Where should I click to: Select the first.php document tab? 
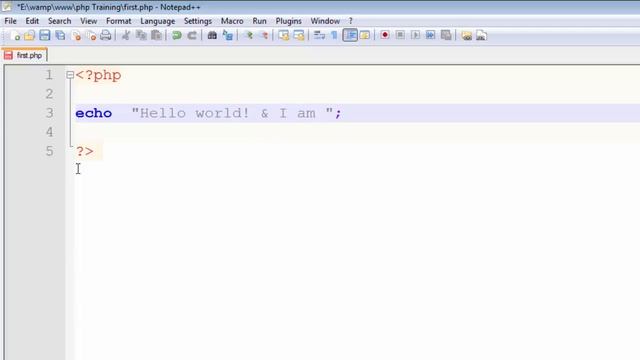(24, 55)
